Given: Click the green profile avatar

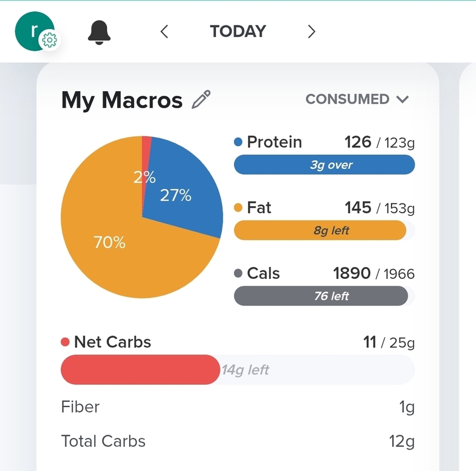Looking at the screenshot, I should coord(33,29).
